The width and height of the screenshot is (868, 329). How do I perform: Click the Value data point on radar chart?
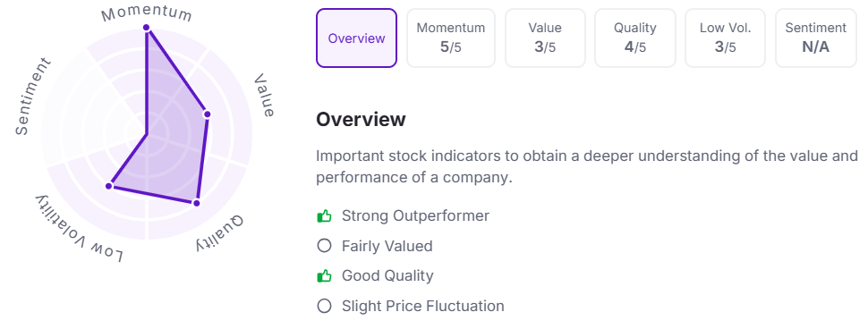[x=207, y=114]
